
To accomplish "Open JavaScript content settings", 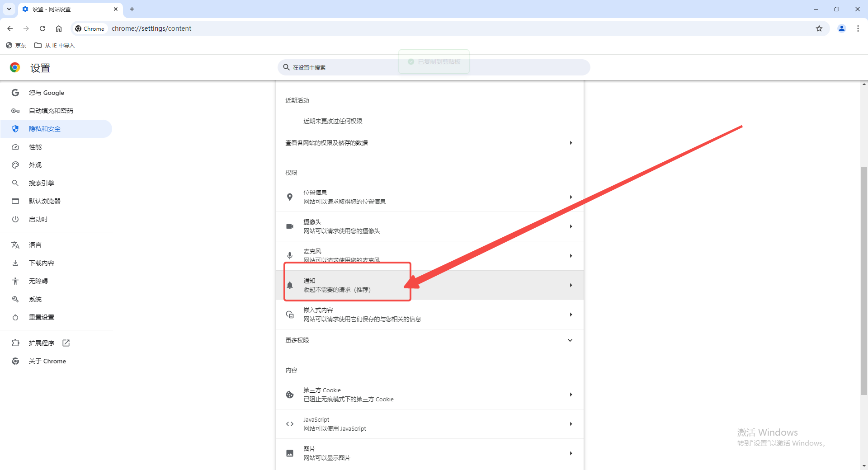I will point(429,424).
